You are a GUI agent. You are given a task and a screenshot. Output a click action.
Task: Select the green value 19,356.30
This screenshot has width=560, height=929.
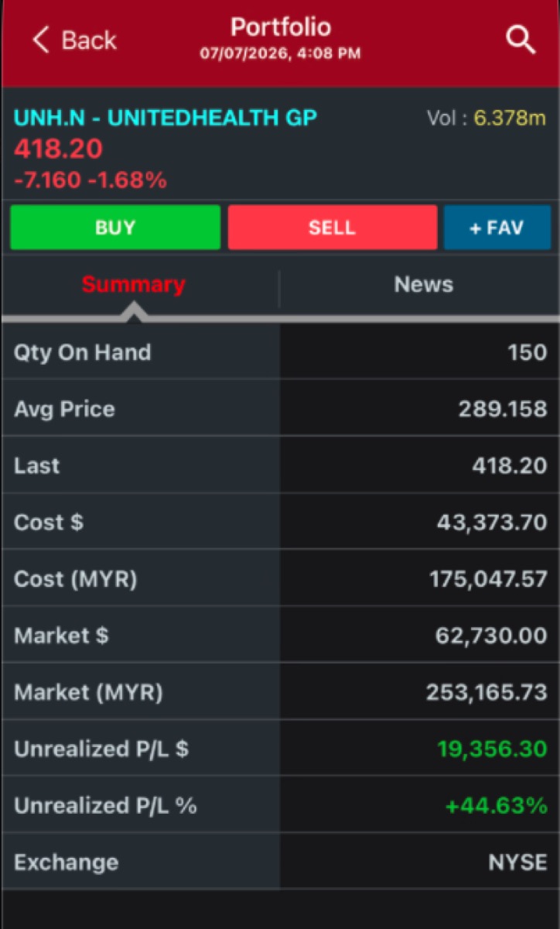[x=492, y=749]
